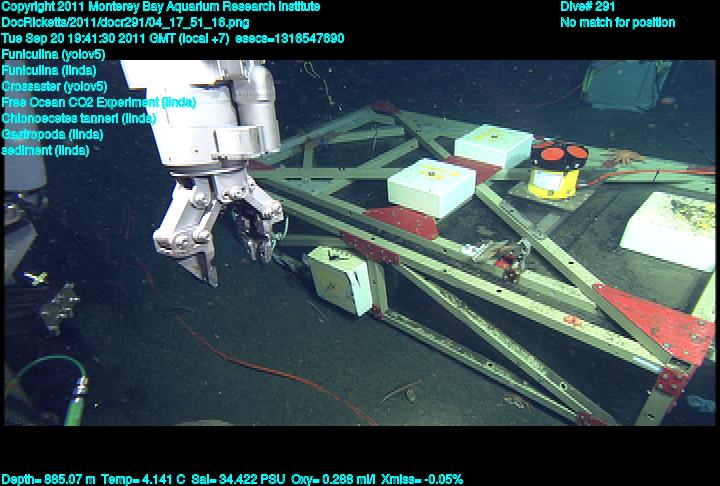Click the Sal= 34.422 PSU reading
720x486 pixels.
[x=238, y=480]
